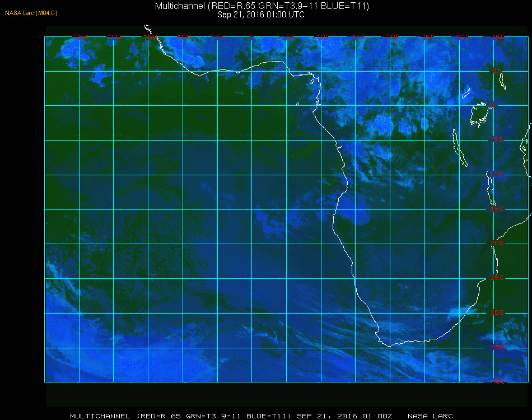Click the 5W longitude label
532x420 pixels.
click(221, 37)
